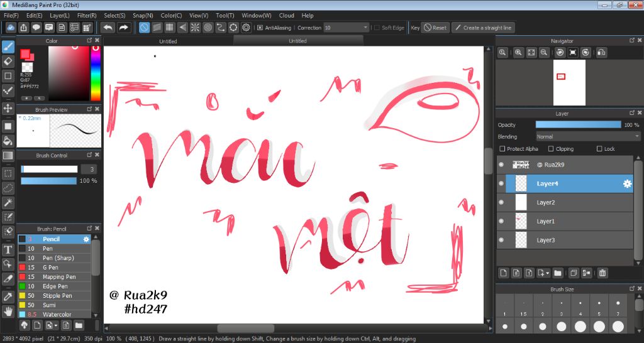
Task: Zoom out using Navigator minus magnifier
Action: coord(544,52)
